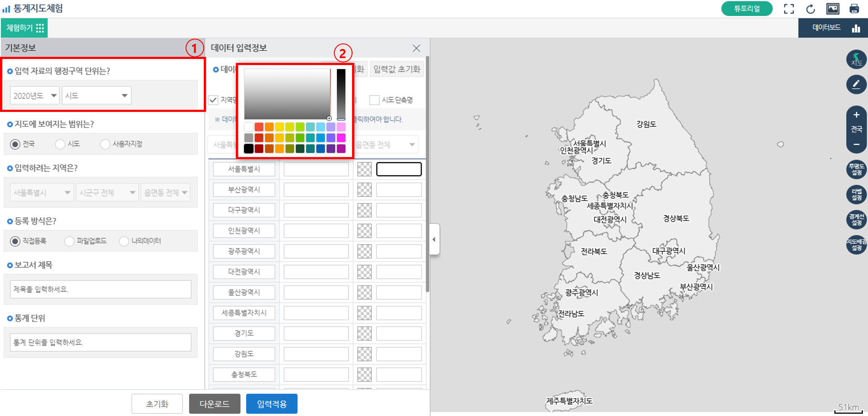
Task: Save map as image using picture icon
Action: coord(832,9)
